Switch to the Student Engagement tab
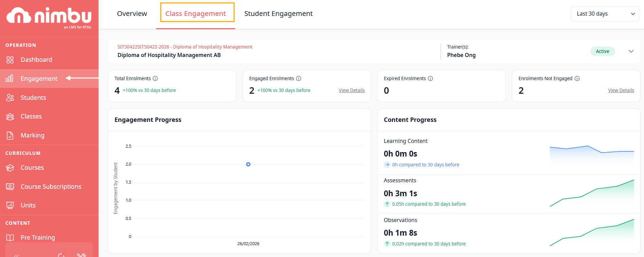Image resolution: width=644 pixels, height=257 pixels. click(x=278, y=14)
